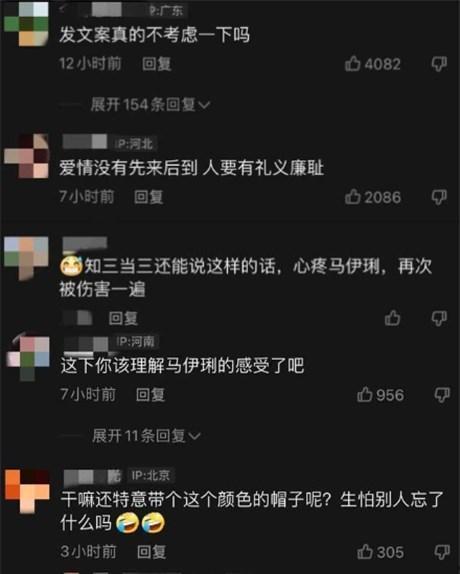The image size is (460, 574).
Task: Reply to the 河南 user's comment
Action: tap(150, 395)
